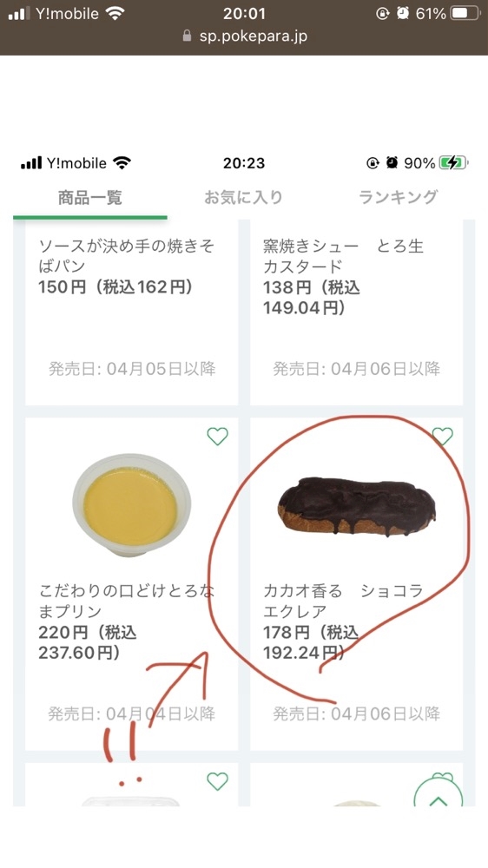Tap the lock icon beside the URL
This screenshot has height=868, width=488.
pos(187,36)
